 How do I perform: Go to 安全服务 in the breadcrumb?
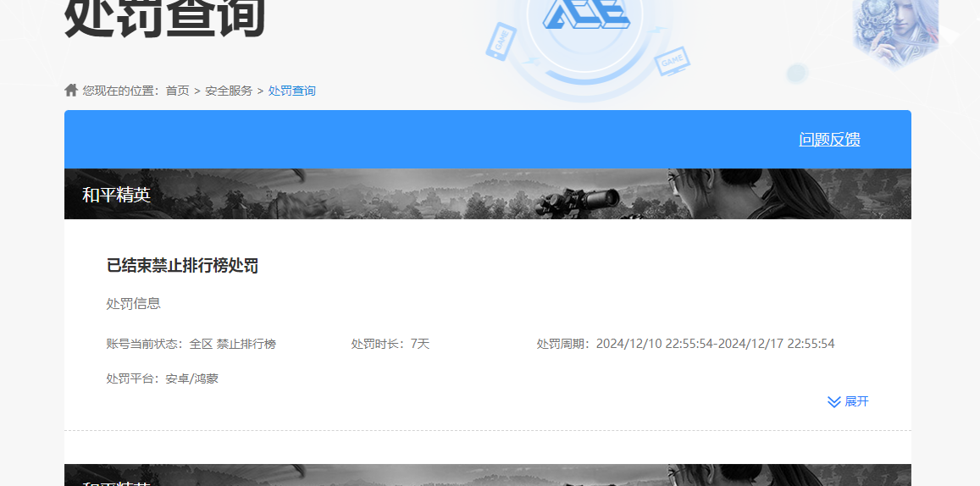229,91
